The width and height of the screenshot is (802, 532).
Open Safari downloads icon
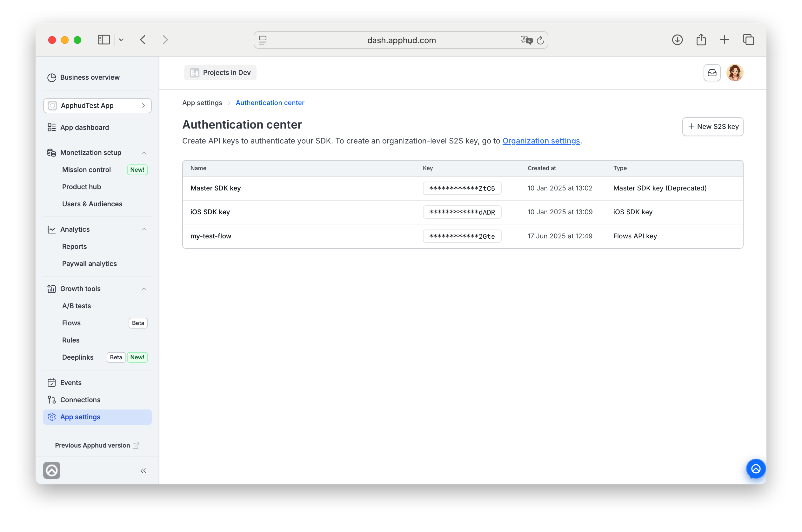[677, 40]
